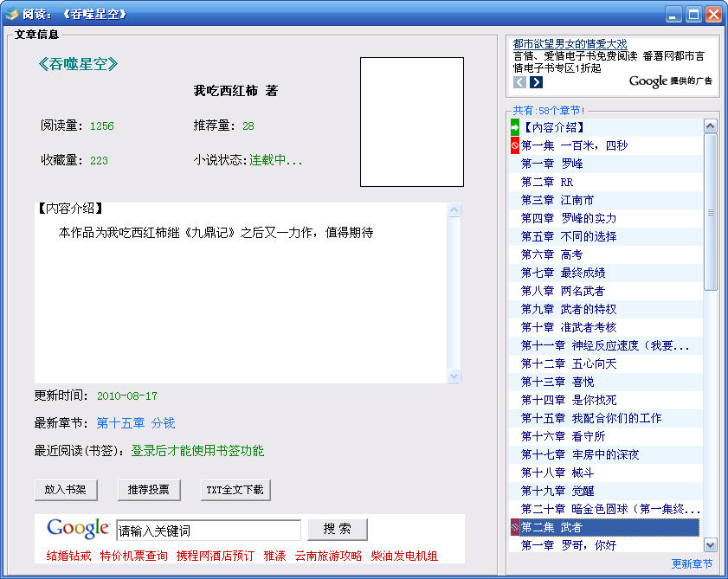Open chapter 第九章 武者的特权
The height and width of the screenshot is (579, 728).
(606, 309)
